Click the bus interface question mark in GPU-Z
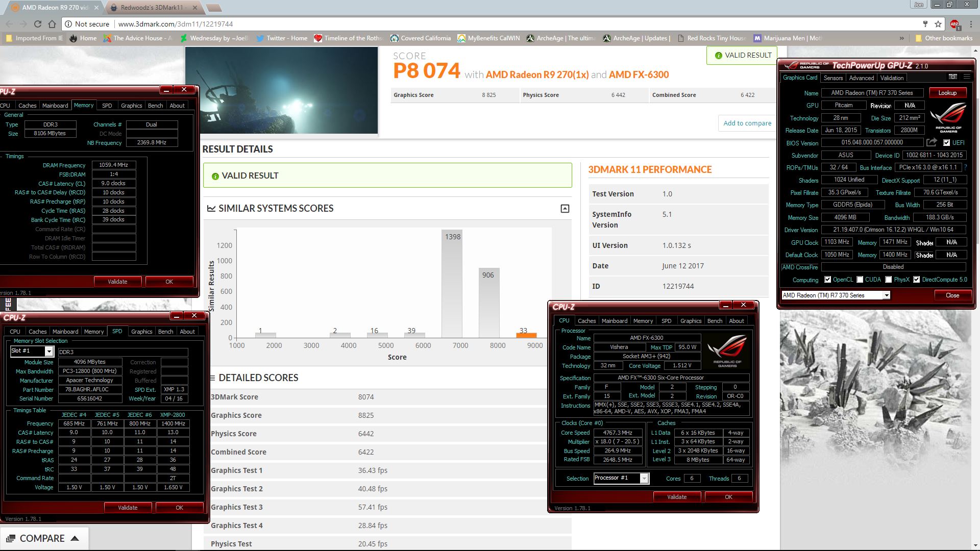 [x=965, y=167]
